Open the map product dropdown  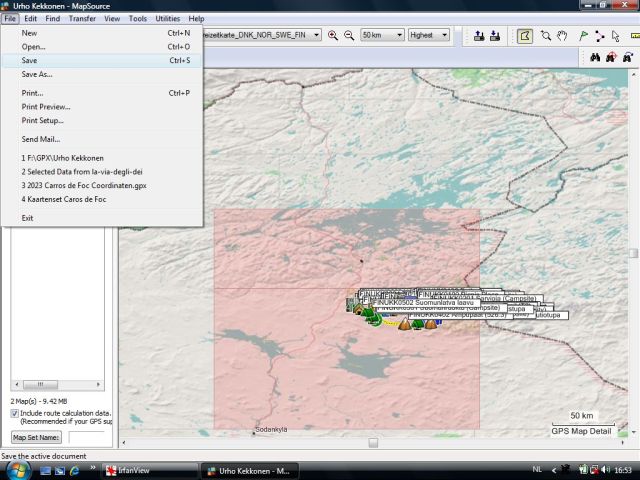tap(316, 35)
